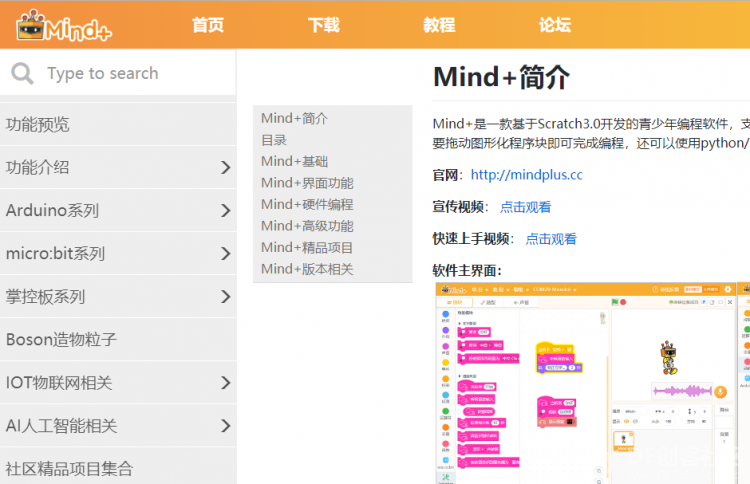Jump to Mind+基础 in contents list
Viewport: 750px width, 484px height.
(294, 161)
